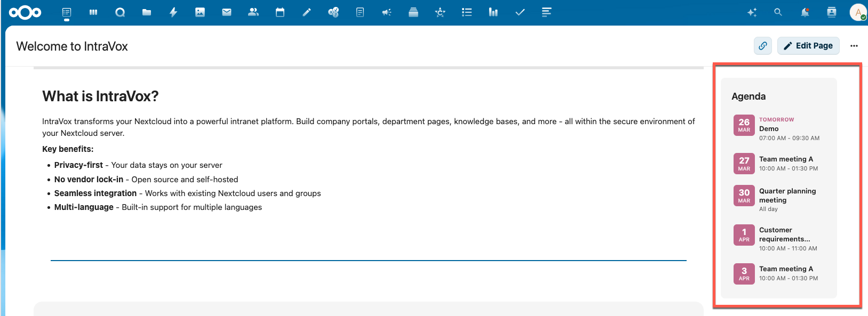Image resolution: width=868 pixels, height=316 pixels.
Task: Open the Dashboard columns icon
Action: pos(93,12)
